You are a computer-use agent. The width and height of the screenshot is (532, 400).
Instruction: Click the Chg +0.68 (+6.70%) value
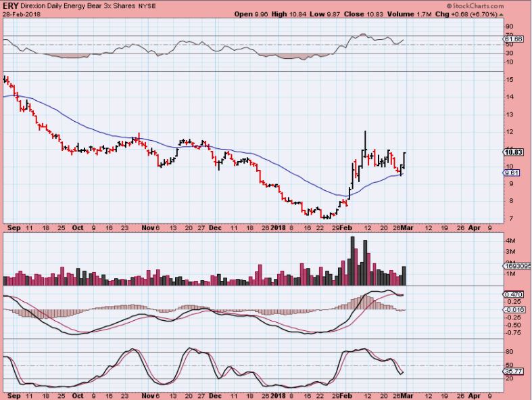pyautogui.click(x=466, y=14)
